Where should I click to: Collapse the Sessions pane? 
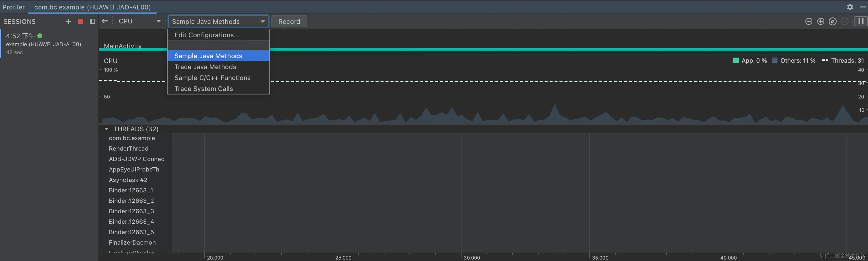click(x=92, y=22)
